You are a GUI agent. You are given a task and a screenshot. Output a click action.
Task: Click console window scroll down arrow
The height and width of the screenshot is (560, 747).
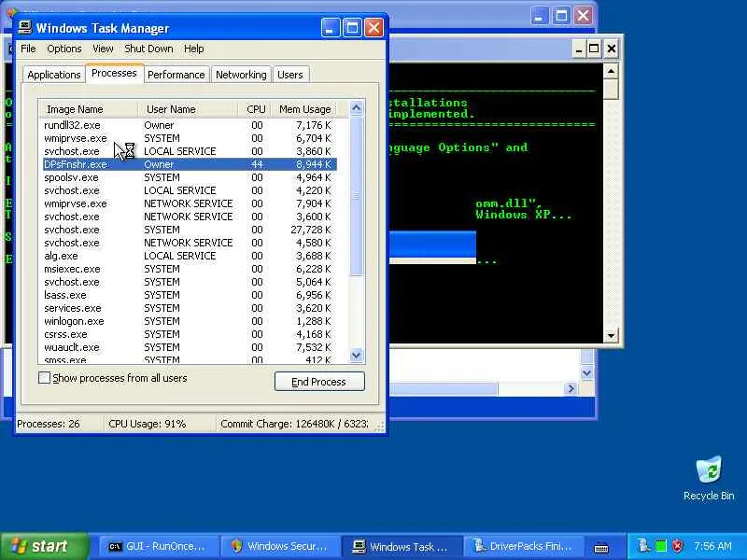611,335
